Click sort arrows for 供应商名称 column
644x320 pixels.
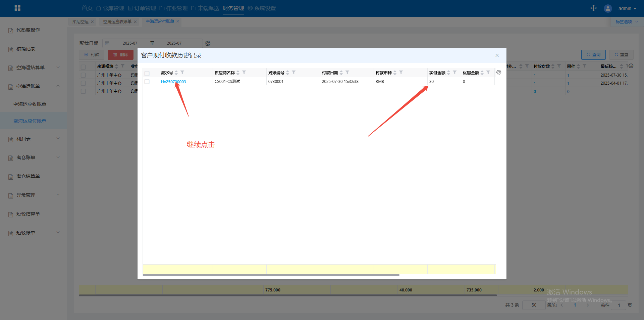pos(238,73)
